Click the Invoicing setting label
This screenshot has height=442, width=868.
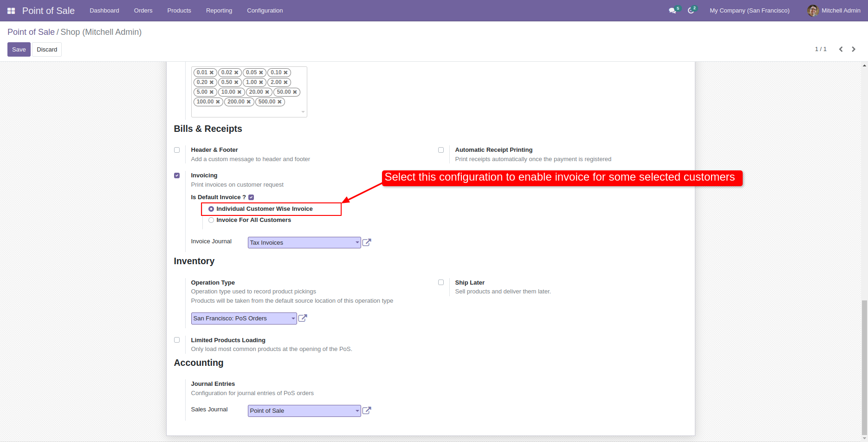coord(204,175)
